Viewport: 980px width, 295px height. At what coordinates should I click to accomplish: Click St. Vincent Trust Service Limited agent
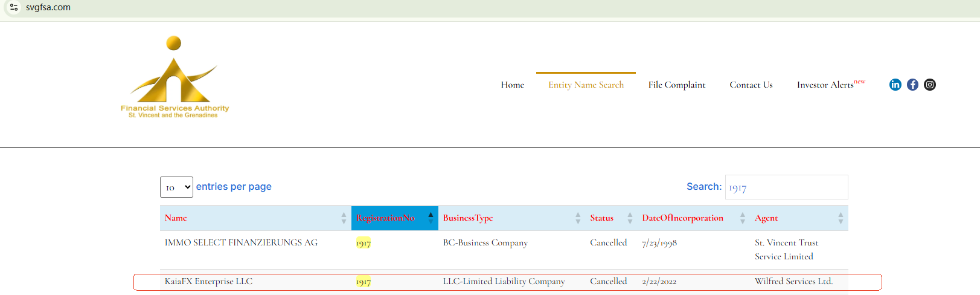(787, 250)
